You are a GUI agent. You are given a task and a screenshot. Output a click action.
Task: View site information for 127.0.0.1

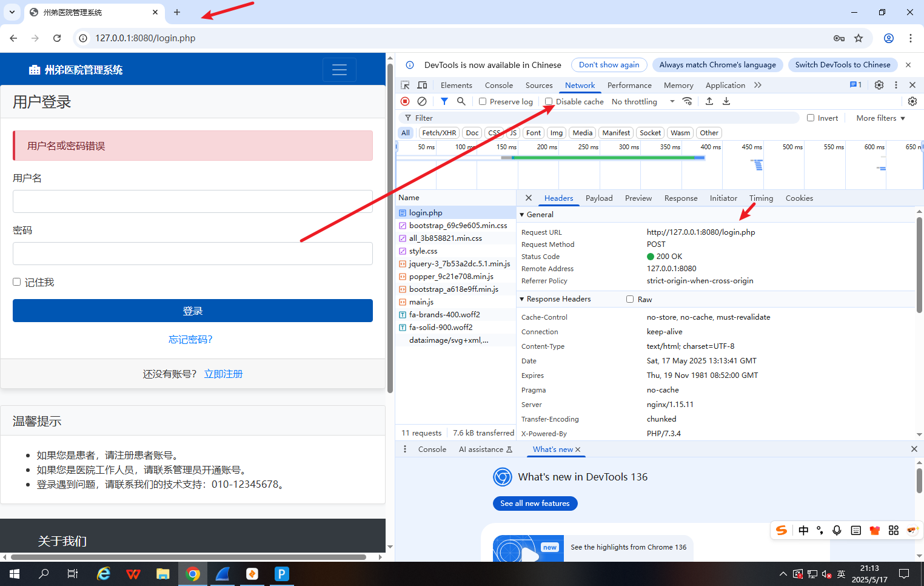click(x=83, y=38)
